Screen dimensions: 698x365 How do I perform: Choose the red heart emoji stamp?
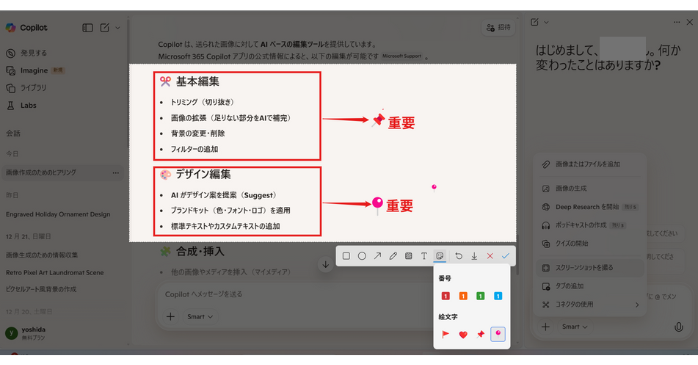click(x=463, y=335)
